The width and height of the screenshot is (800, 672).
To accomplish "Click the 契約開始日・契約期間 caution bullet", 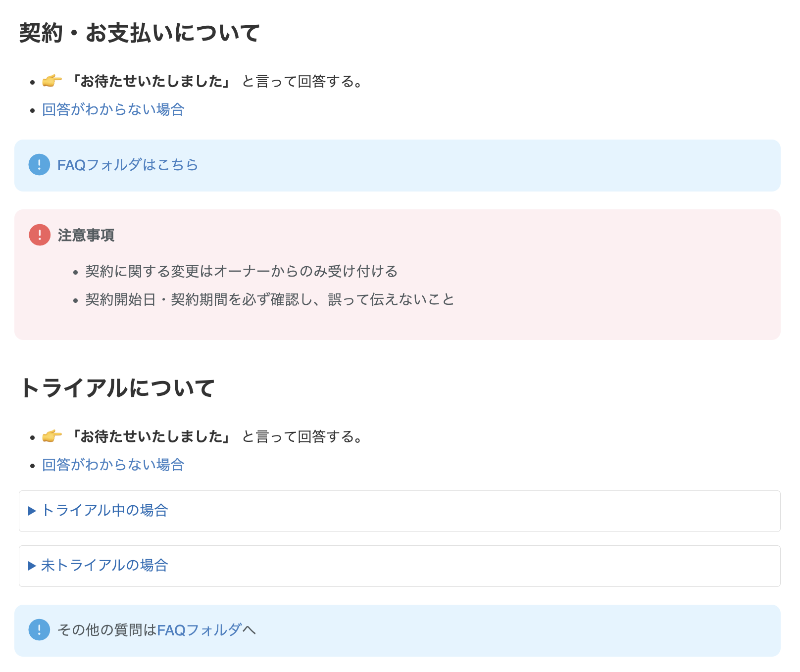I will click(x=270, y=299).
